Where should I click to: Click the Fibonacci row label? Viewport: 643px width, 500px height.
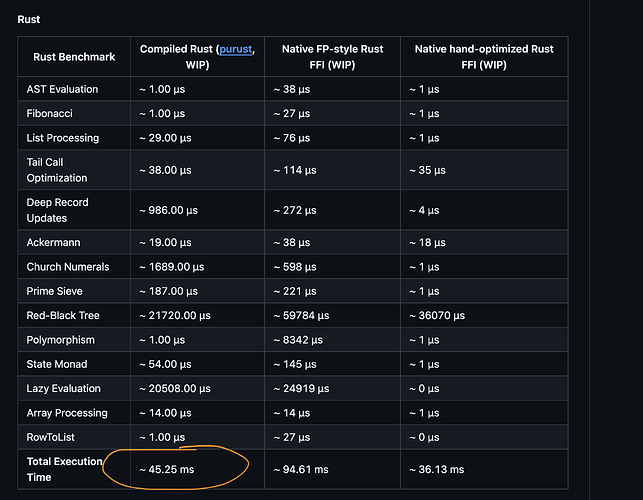(x=50, y=113)
